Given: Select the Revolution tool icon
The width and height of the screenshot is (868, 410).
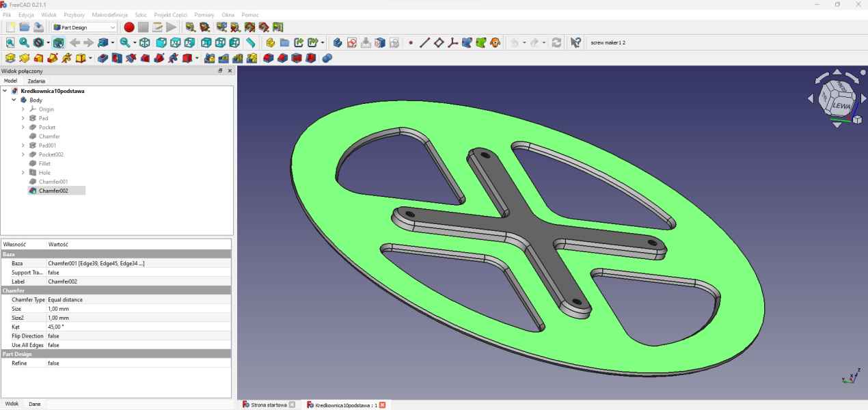Looking at the screenshot, I should [x=25, y=58].
